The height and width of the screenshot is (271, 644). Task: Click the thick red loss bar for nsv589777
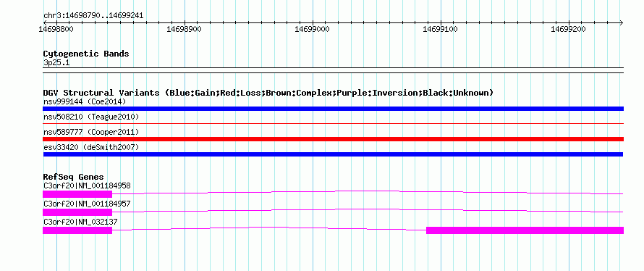(x=333, y=139)
